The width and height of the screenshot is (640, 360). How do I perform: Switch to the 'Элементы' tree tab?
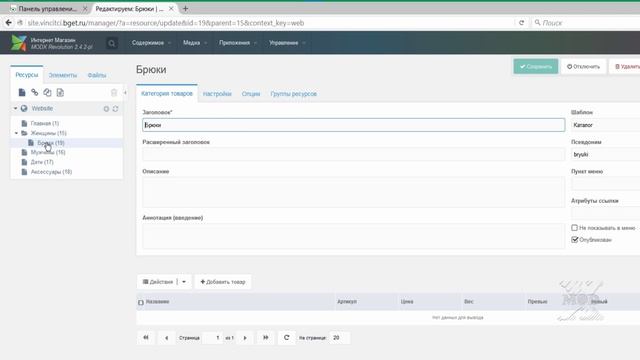click(62, 75)
